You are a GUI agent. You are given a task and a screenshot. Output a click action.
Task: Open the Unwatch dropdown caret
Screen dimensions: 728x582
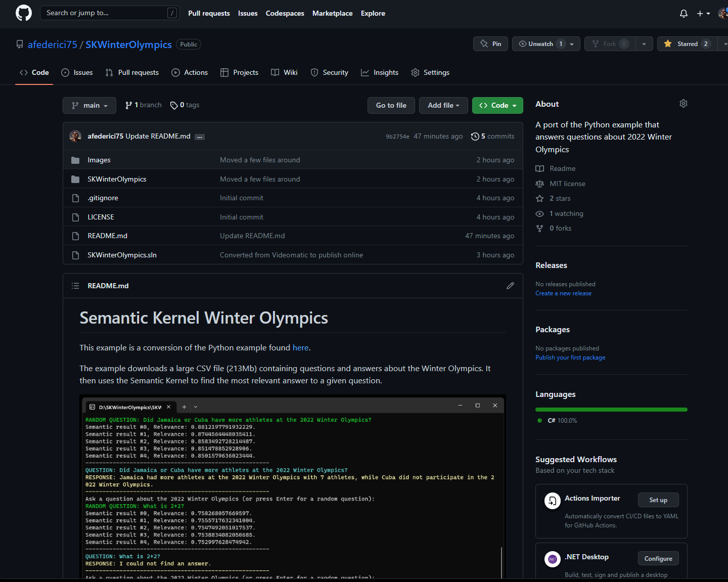(572, 44)
